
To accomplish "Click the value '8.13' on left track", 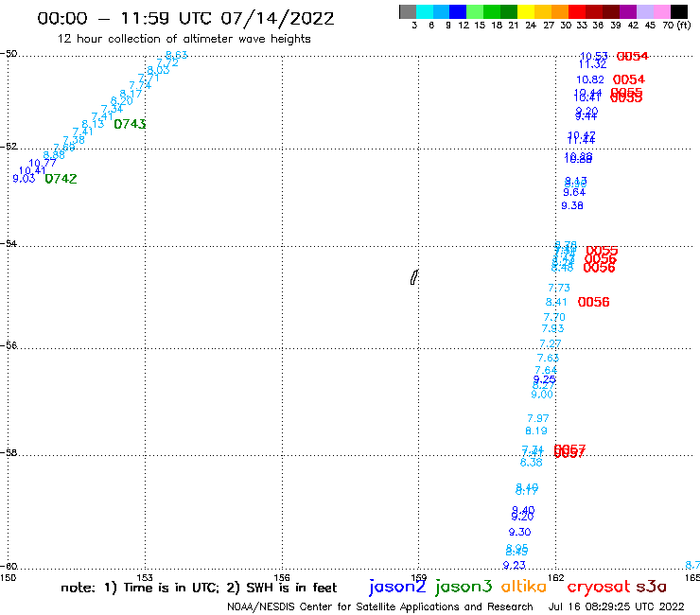I will coord(93,124).
